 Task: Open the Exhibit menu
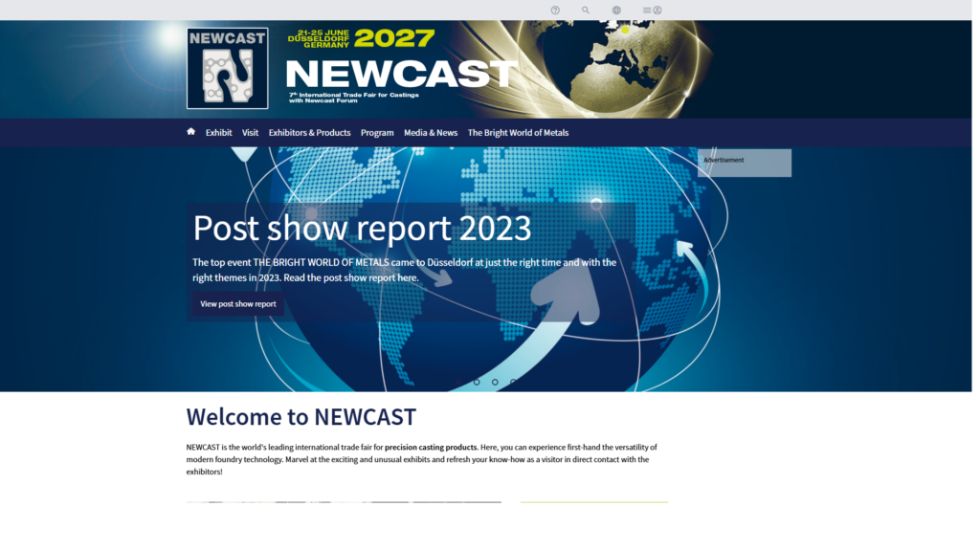219,132
